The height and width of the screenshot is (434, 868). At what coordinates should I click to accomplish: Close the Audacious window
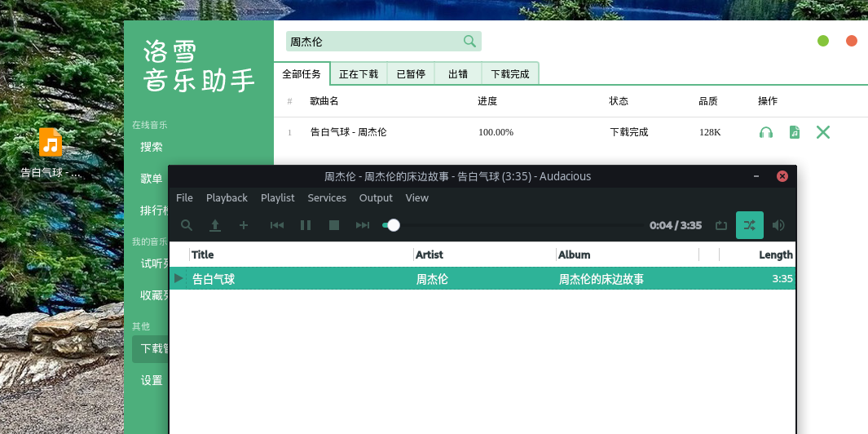pyautogui.click(x=782, y=176)
